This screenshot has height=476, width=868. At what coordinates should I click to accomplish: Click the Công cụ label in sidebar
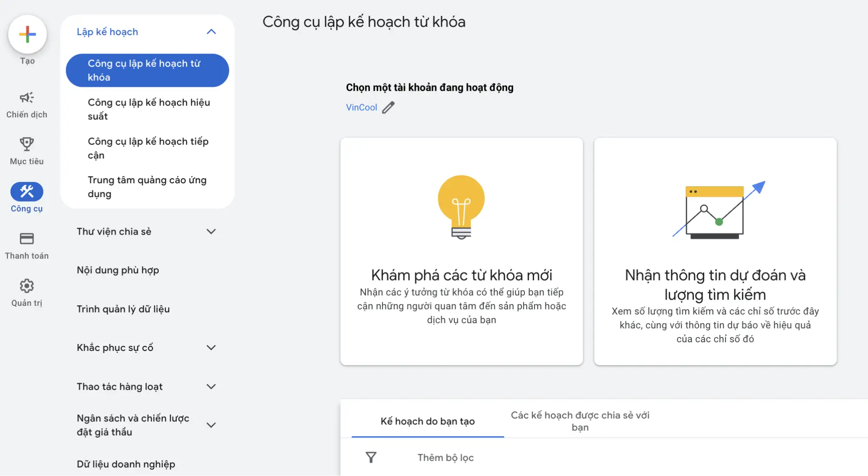point(27,209)
